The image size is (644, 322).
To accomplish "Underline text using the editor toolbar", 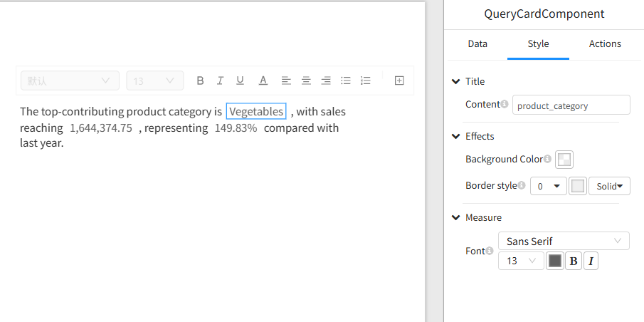I will pos(240,80).
